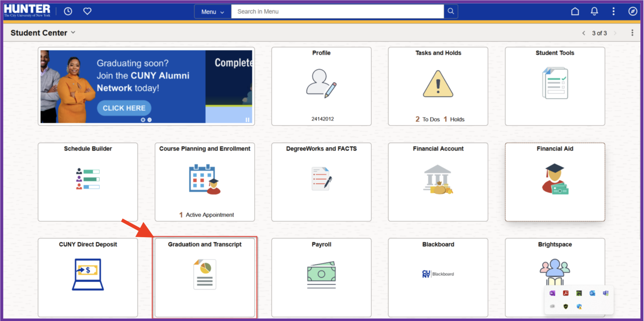This screenshot has width=644, height=321.
Task: Pause the banner carousel
Action: pyautogui.click(x=247, y=120)
